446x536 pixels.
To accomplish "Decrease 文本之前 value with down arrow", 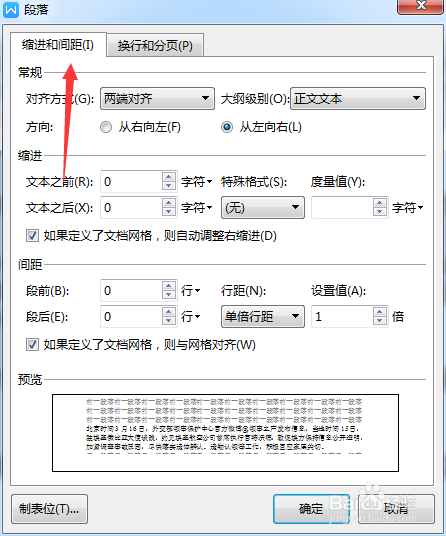I will (x=168, y=186).
